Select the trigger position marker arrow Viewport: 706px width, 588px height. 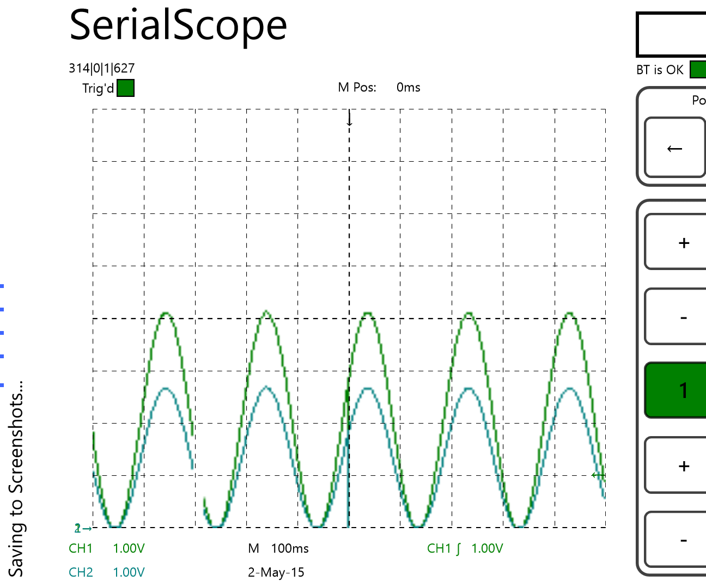click(349, 119)
